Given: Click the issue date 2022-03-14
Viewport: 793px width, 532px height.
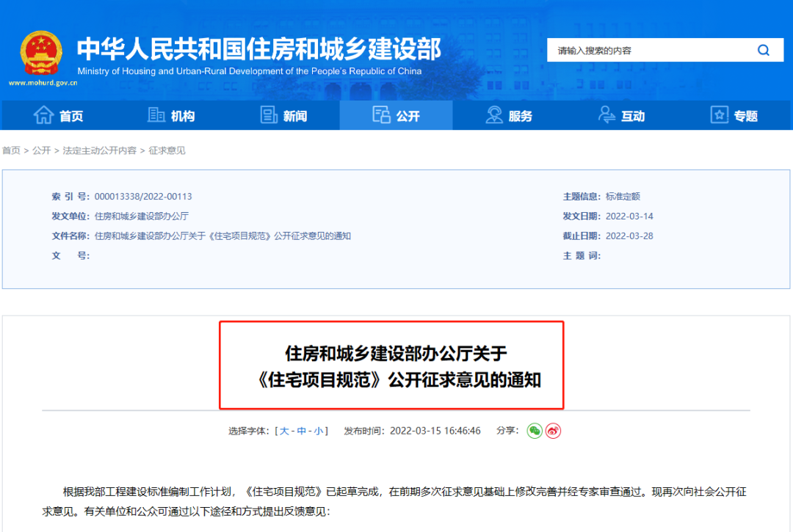Looking at the screenshot, I should [x=630, y=216].
